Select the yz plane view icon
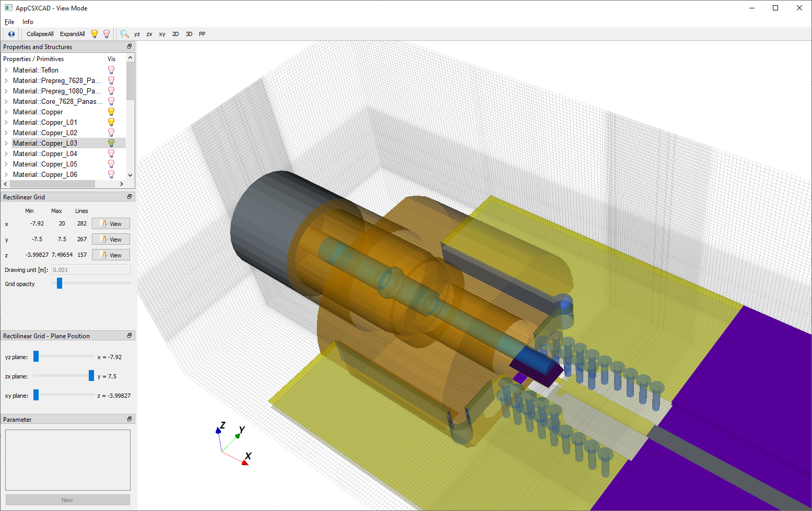Screen dimensions: 812x511 (136, 34)
